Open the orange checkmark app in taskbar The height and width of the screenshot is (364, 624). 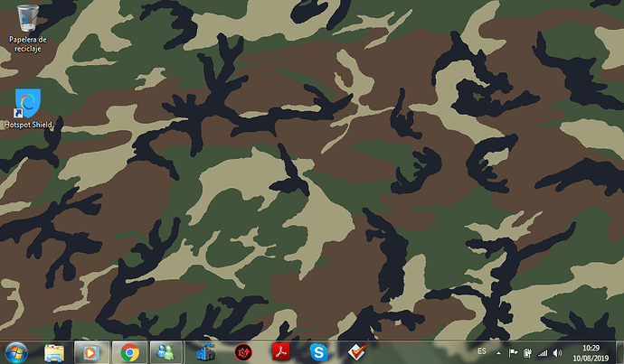(357, 352)
